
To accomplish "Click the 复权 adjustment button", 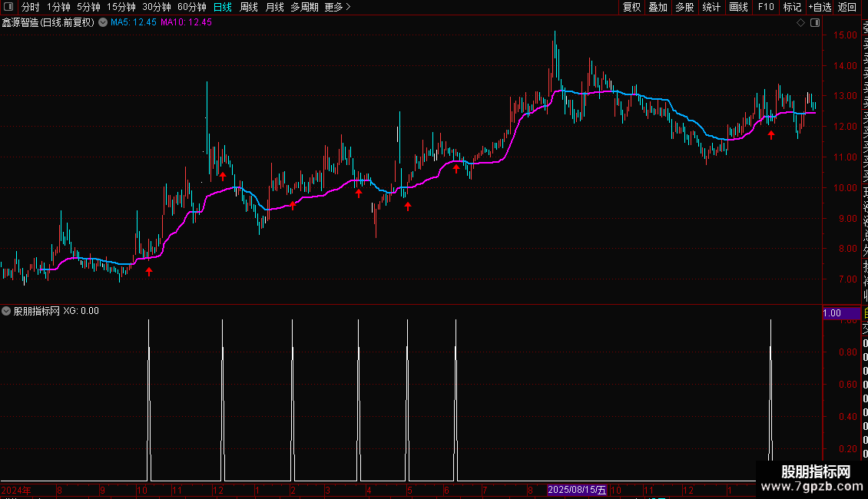I will [631, 7].
